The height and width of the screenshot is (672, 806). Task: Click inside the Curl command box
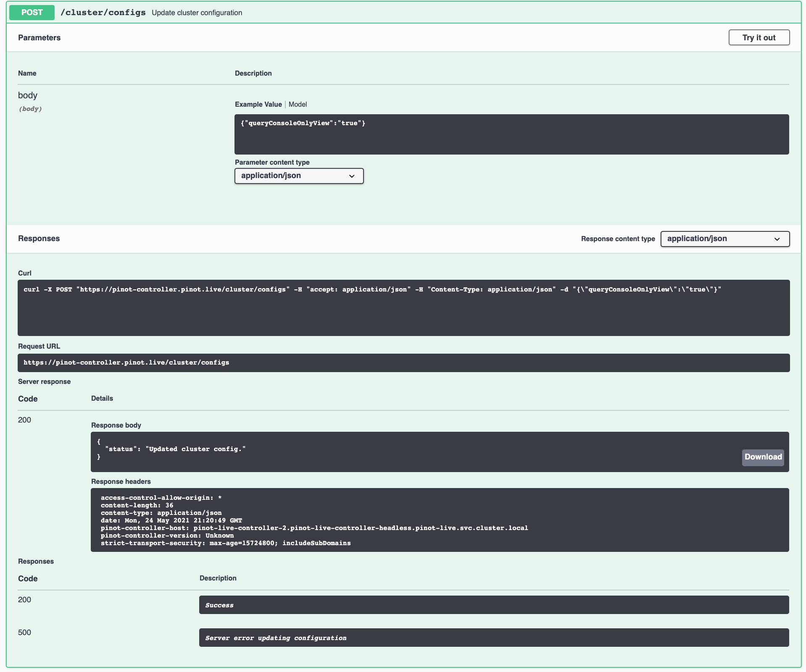pyautogui.click(x=403, y=307)
